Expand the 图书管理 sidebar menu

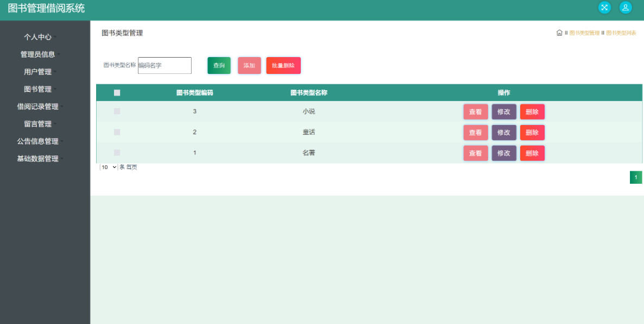38,89
